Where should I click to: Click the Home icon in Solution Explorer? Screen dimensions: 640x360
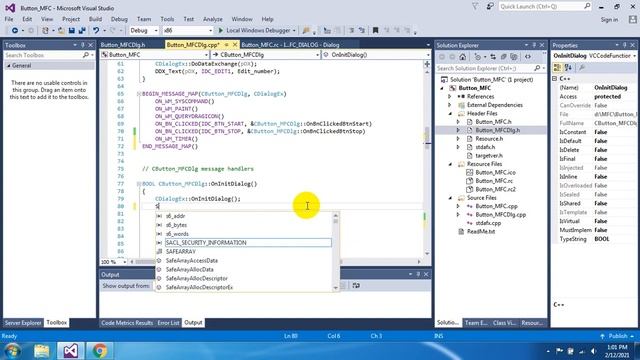[x=462, y=57]
